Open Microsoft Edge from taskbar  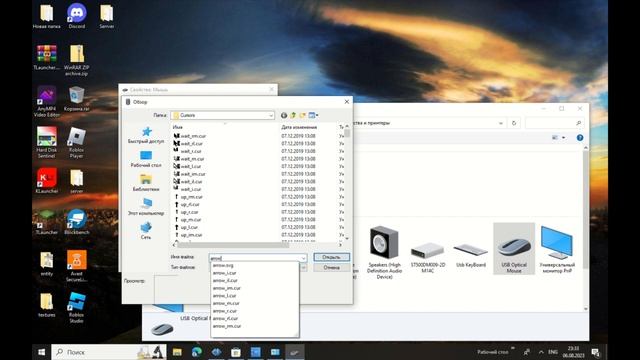[x=197, y=352]
